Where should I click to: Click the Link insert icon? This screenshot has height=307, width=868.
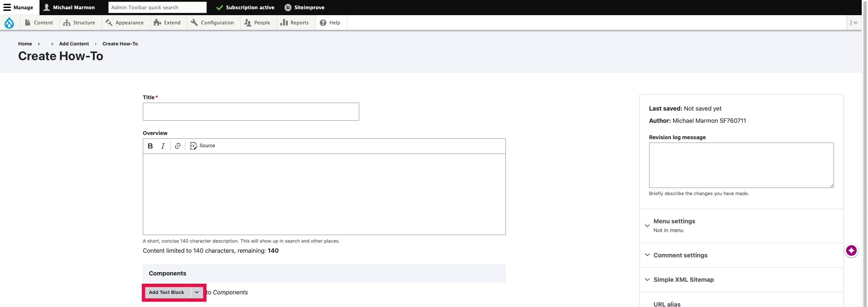tap(178, 146)
